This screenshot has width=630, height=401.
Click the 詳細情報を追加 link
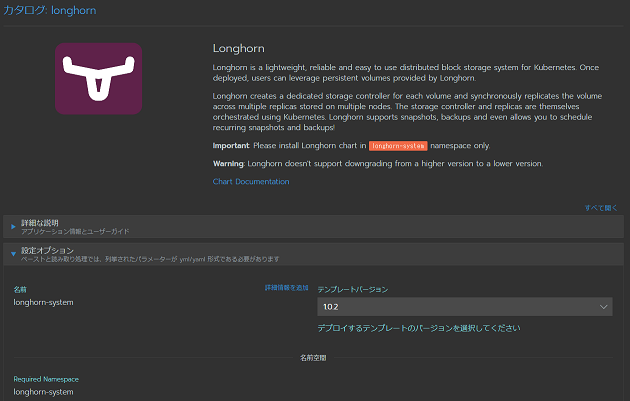[286, 288]
